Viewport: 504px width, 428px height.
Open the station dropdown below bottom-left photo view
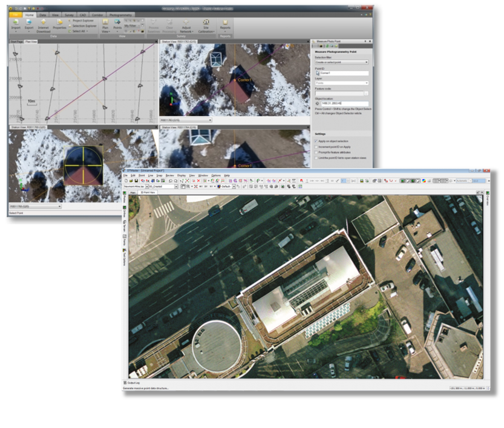35,207
